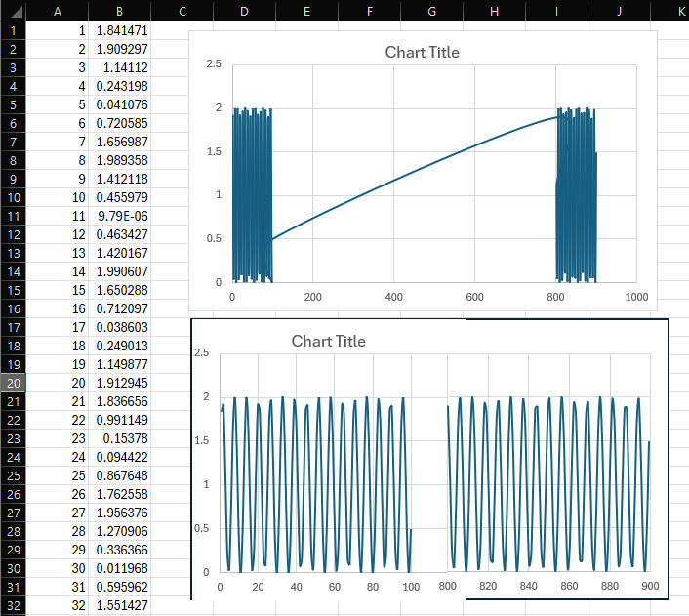Click cell with value 9.79E-06
689x616 pixels.
pyautogui.click(x=119, y=216)
